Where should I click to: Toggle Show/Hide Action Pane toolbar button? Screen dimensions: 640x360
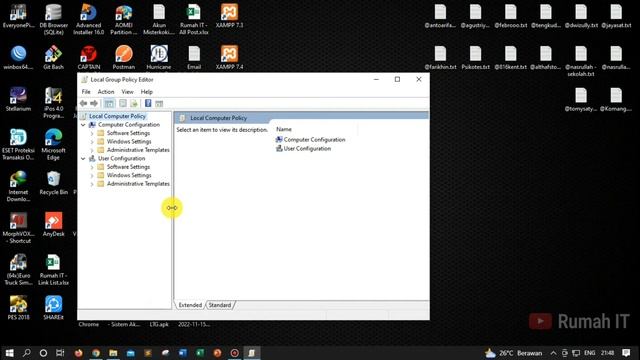[159, 104]
